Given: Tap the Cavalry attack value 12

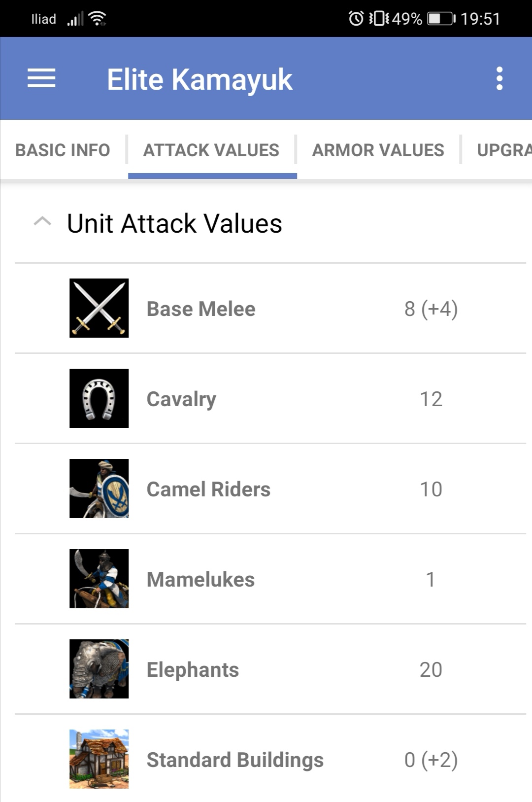Looking at the screenshot, I should [x=431, y=399].
